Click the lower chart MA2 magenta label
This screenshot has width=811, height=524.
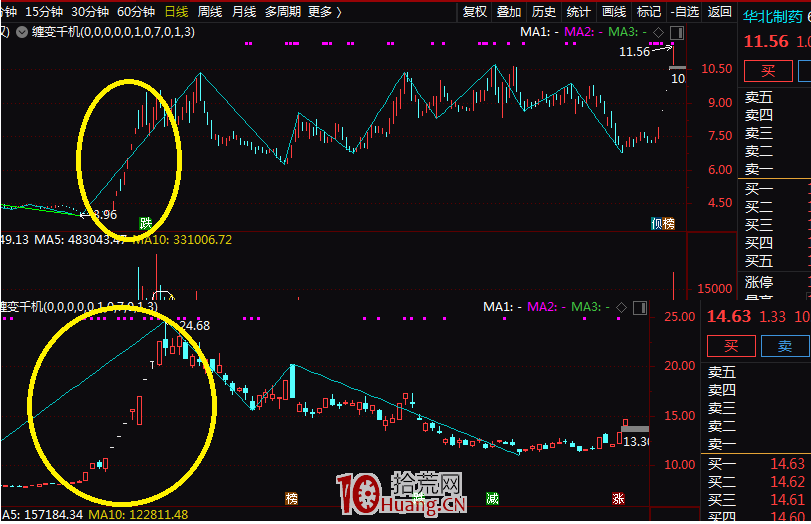point(546,307)
